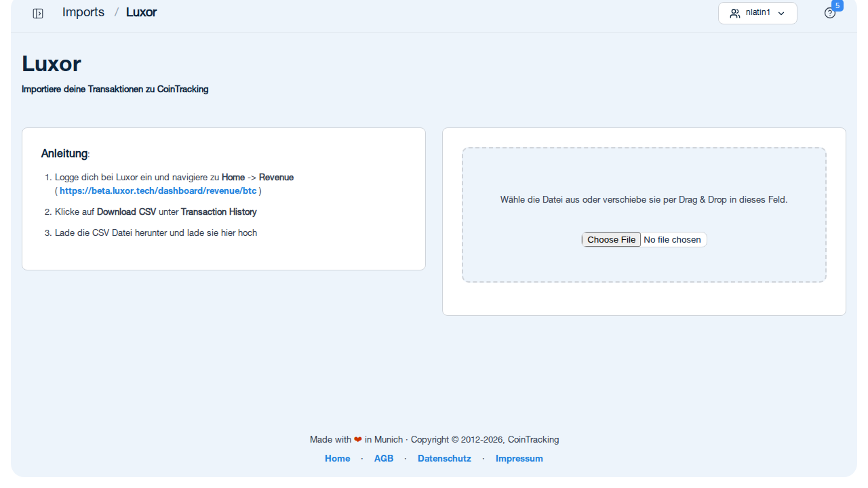The image size is (868, 488).
Task: Click the Anleitung heading
Action: [x=65, y=154]
